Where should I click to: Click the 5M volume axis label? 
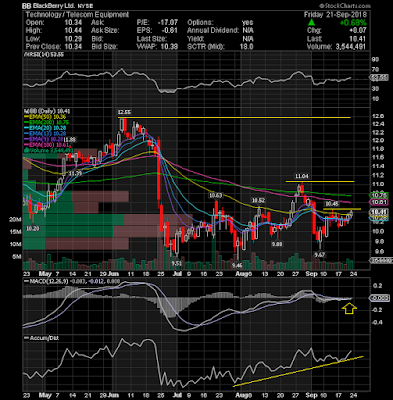(x=17, y=257)
